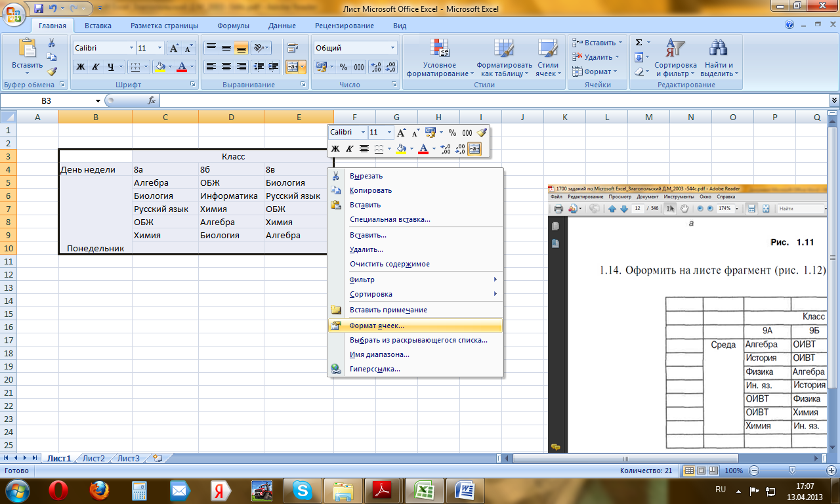
Task: Toggle Merge and Center button in ribbon
Action: point(293,67)
